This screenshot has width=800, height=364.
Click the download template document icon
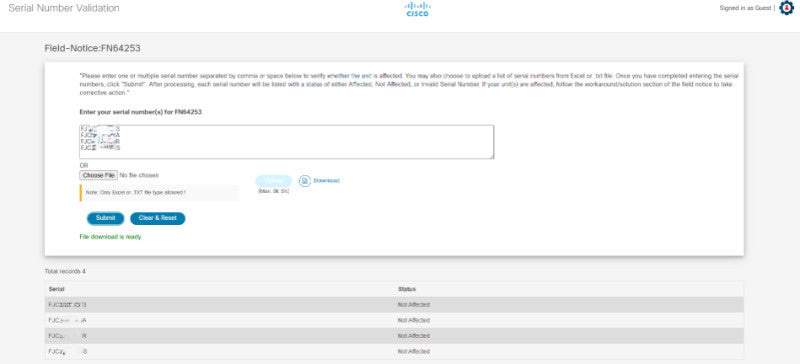tap(305, 181)
